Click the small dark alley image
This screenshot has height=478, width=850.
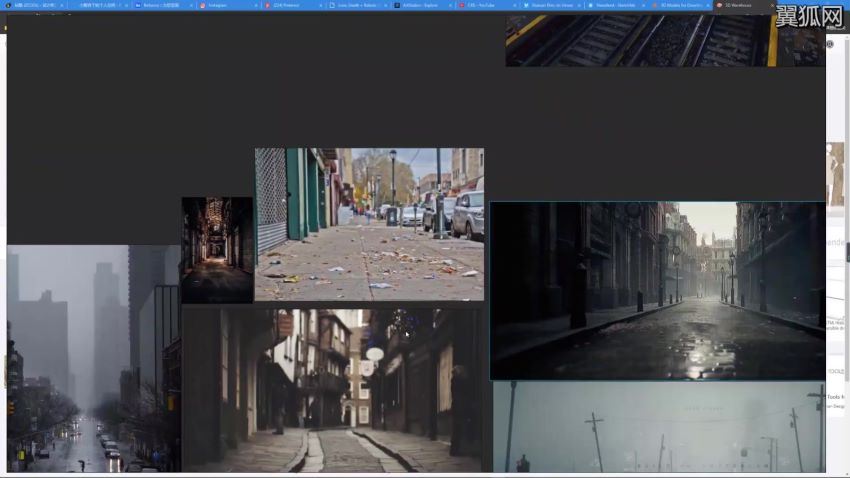[x=217, y=249]
